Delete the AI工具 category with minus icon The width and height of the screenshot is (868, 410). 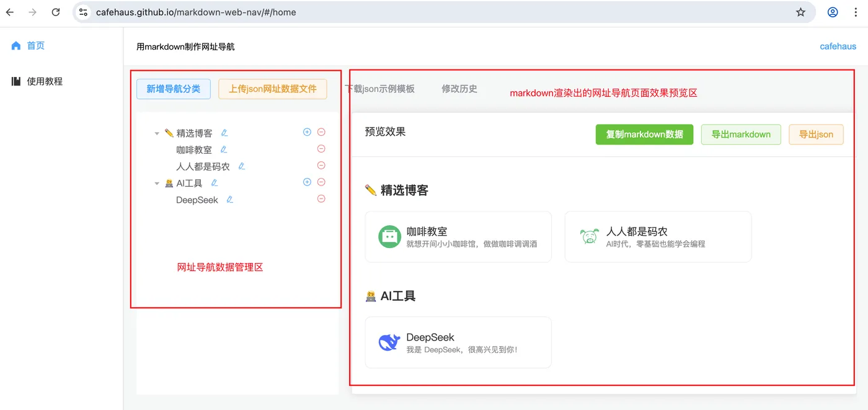(x=321, y=182)
